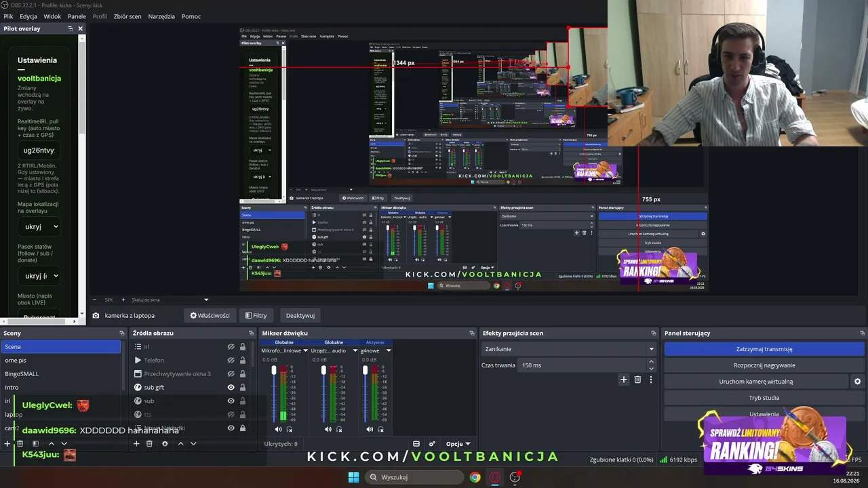This screenshot has width=868, height=488.
Task: Float the Źródła obrazu dock panel
Action: (x=252, y=333)
